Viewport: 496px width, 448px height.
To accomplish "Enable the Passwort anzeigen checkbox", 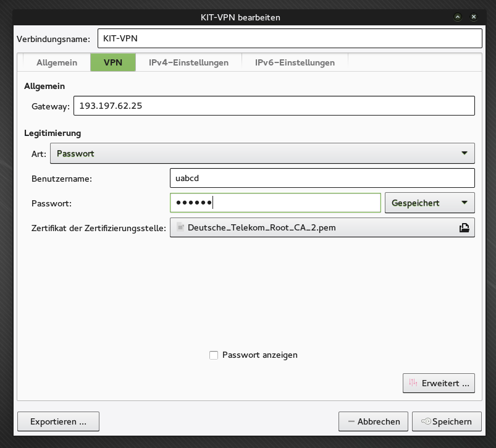I will click(x=214, y=355).
